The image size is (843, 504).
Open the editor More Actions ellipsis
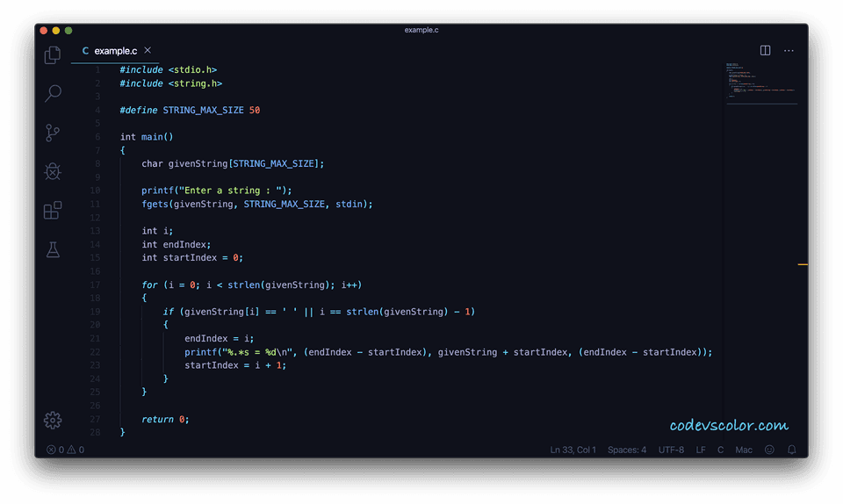click(x=789, y=51)
